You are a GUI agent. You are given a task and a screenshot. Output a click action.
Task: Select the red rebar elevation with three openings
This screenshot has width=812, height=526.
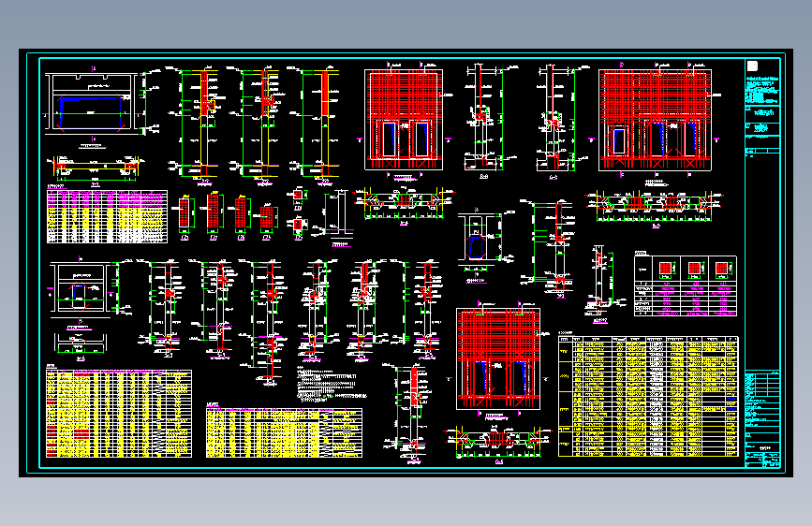[655, 120]
